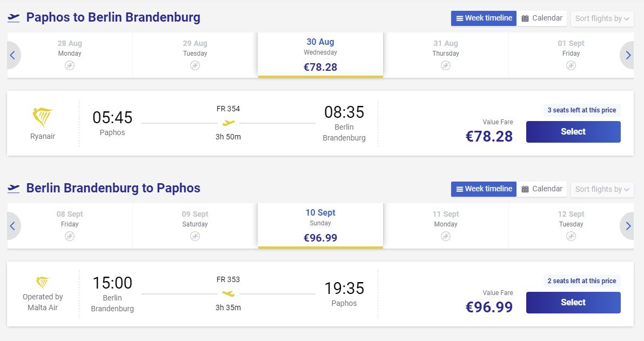
Task: Open Sort flights by dropdown for return flights
Action: tap(602, 189)
